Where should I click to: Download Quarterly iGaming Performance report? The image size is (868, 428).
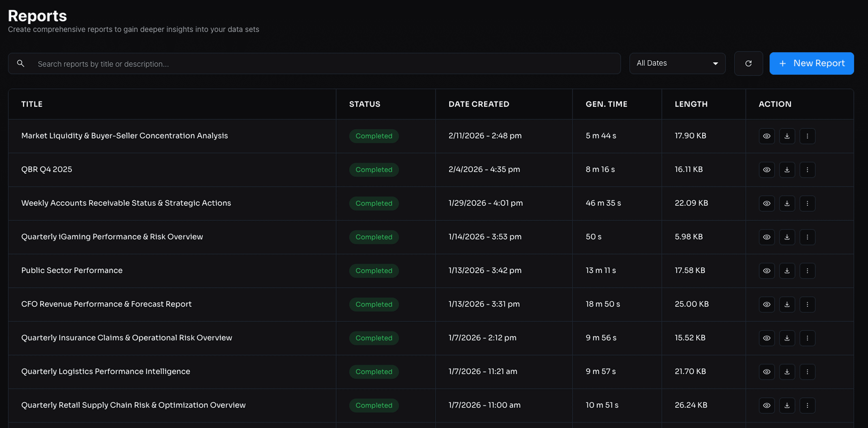click(787, 237)
